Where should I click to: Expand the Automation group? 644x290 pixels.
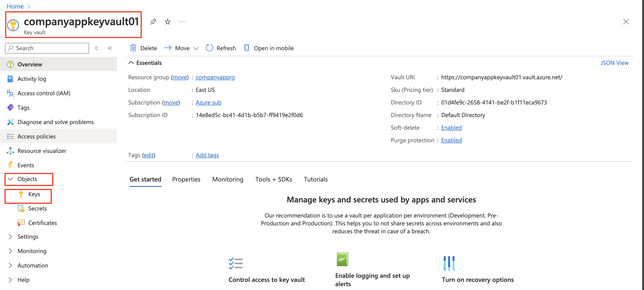pos(10,265)
